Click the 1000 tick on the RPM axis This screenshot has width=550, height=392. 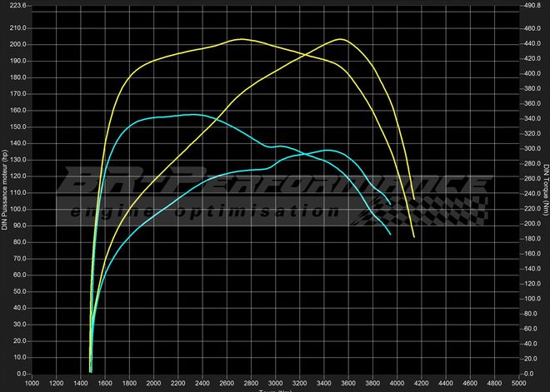point(31,384)
